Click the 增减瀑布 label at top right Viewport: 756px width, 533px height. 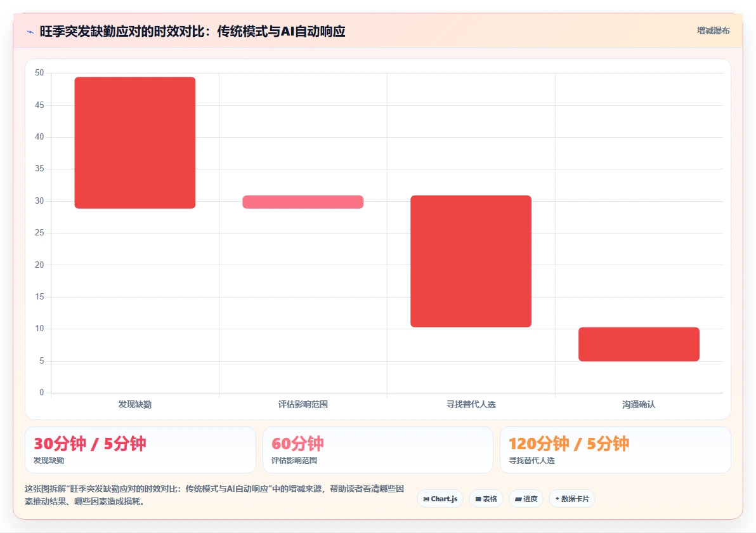713,31
